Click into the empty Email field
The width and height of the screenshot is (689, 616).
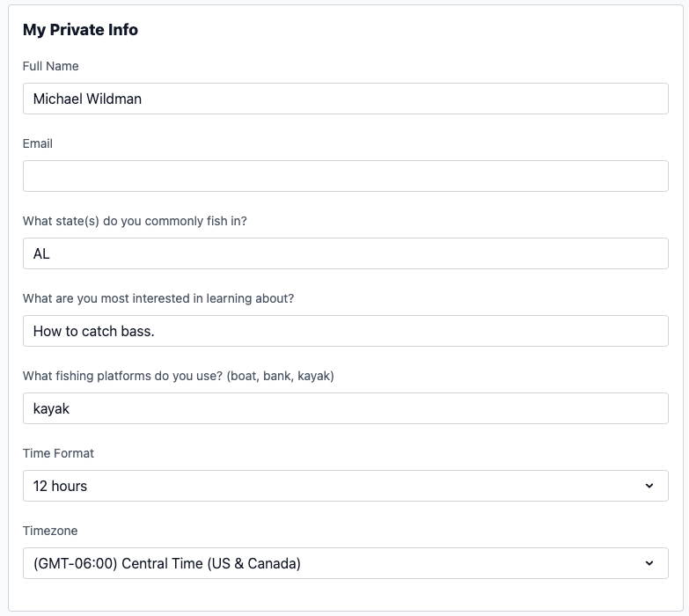(x=345, y=176)
